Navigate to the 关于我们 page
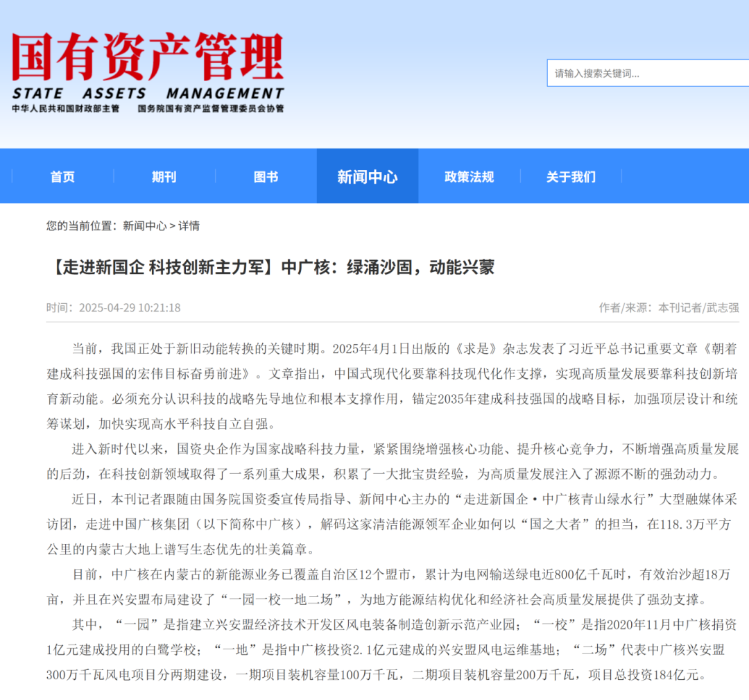The width and height of the screenshot is (749, 700). point(571,177)
